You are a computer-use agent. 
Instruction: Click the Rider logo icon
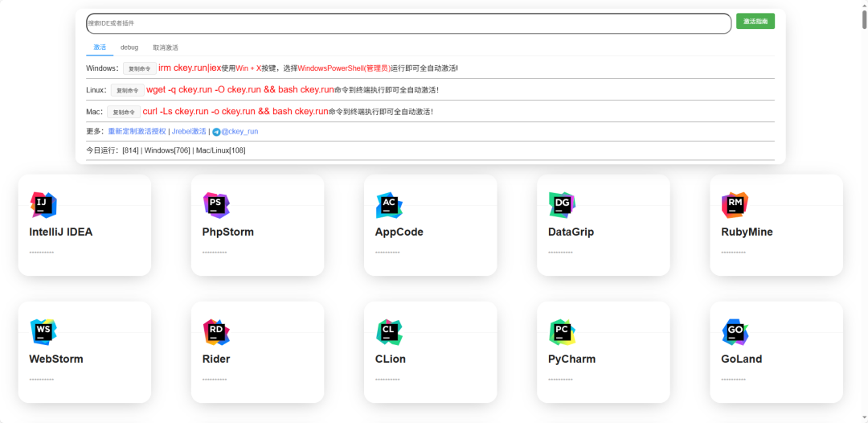[x=216, y=331]
